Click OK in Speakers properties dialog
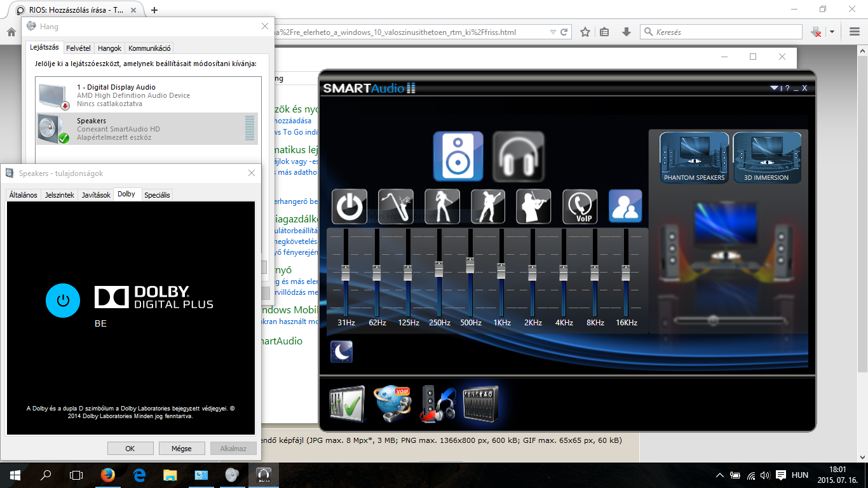This screenshot has height=488, width=868. coord(130,448)
